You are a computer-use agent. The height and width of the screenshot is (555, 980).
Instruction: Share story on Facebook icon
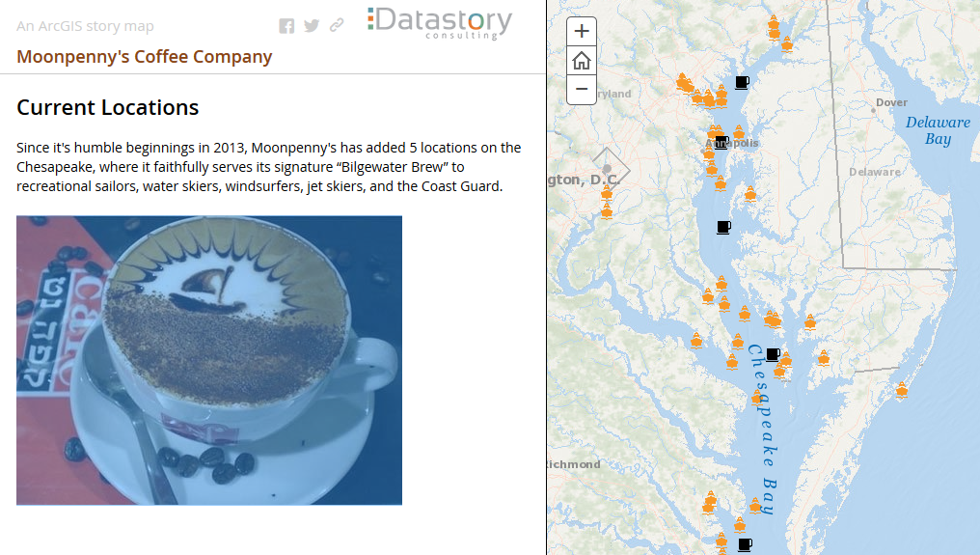(286, 26)
